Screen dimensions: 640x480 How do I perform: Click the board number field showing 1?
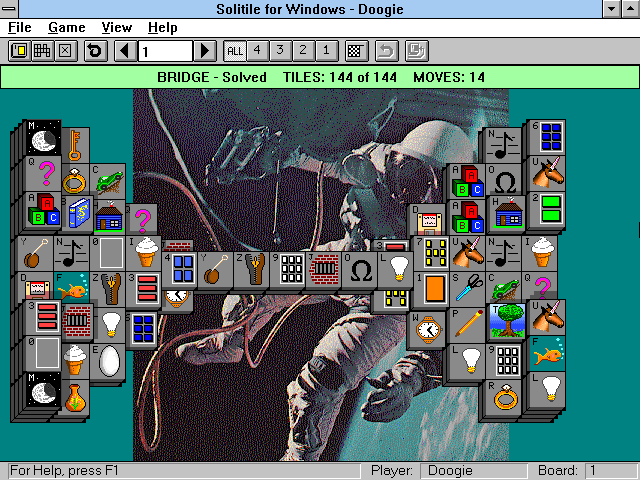[x=165, y=51]
